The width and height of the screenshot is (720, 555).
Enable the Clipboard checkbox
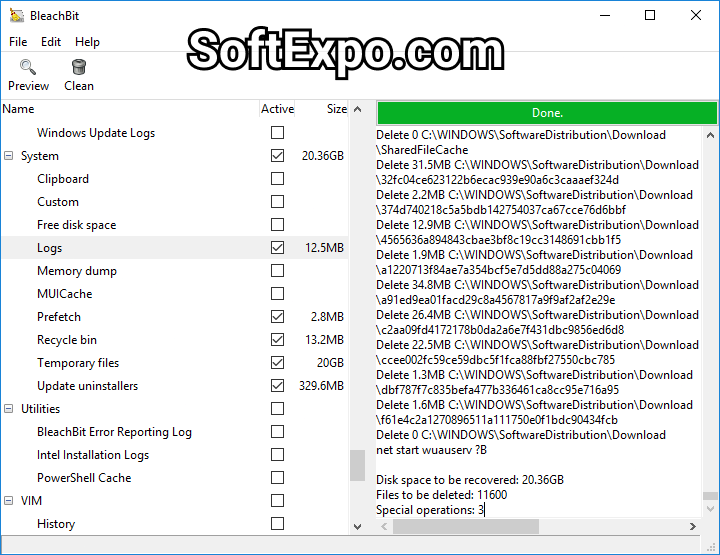click(277, 179)
